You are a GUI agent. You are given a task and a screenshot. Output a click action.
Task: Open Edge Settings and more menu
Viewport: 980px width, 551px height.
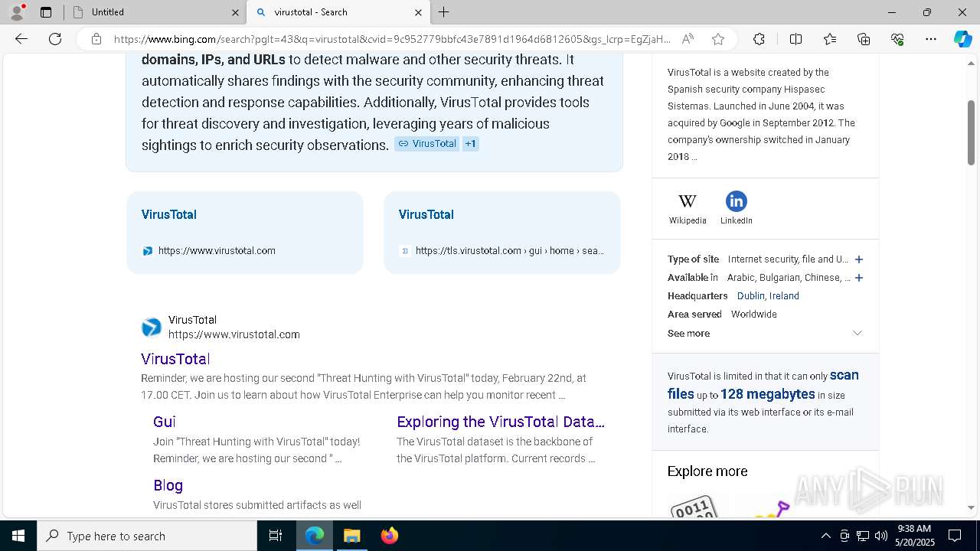(931, 39)
